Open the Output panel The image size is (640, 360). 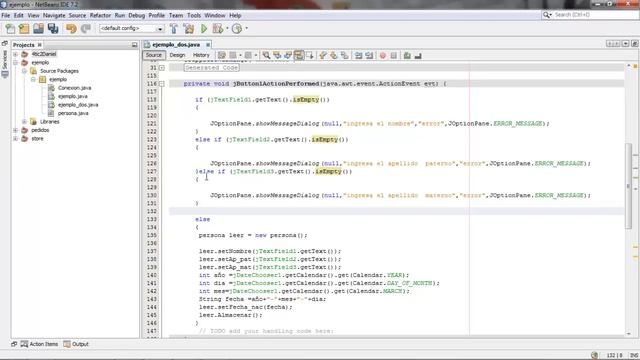coord(76,344)
